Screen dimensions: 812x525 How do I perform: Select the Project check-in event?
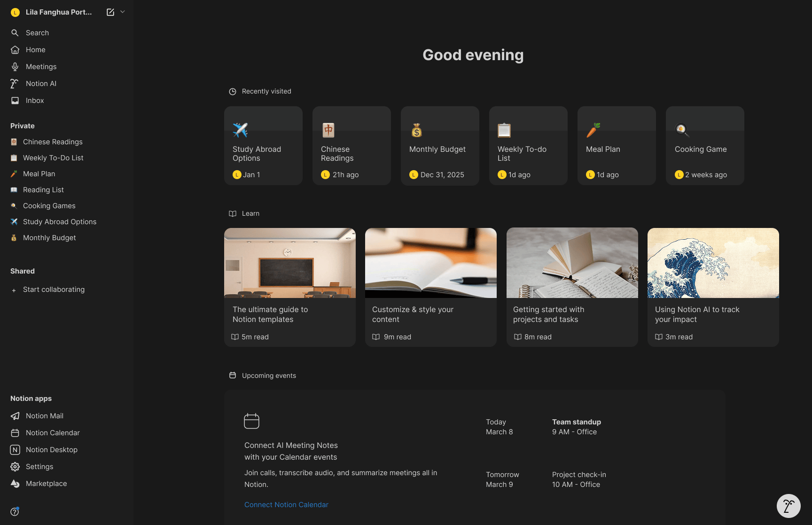click(x=579, y=479)
